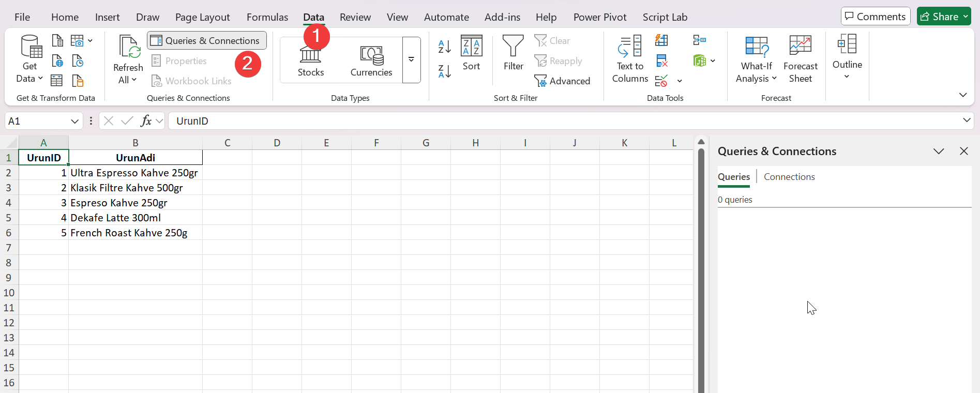Image resolution: width=980 pixels, height=393 pixels.
Task: Click the Flash Fill icon
Action: tap(661, 40)
